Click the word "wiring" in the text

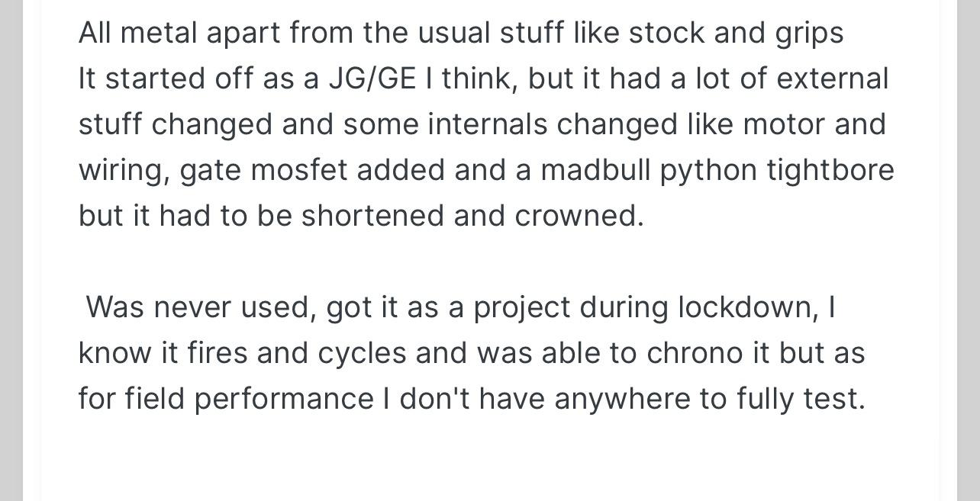[x=123, y=172]
